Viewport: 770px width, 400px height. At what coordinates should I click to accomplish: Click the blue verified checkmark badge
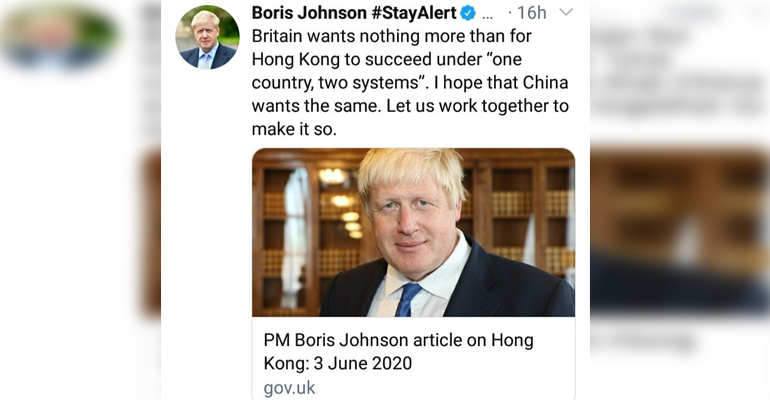pyautogui.click(x=468, y=13)
